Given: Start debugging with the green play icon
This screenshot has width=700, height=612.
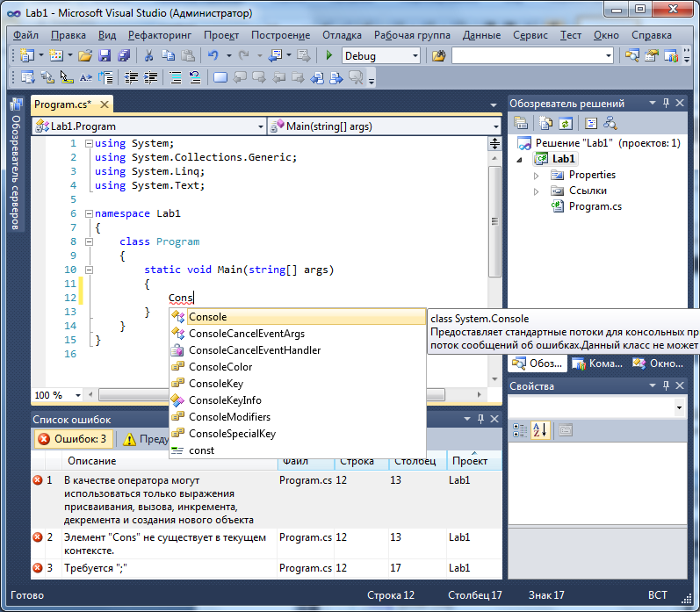Looking at the screenshot, I should tap(329, 55).
